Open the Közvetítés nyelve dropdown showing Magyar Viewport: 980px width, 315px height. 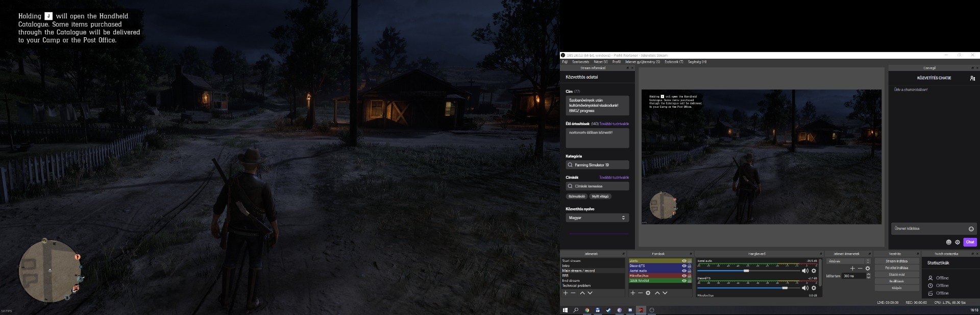[x=597, y=218]
